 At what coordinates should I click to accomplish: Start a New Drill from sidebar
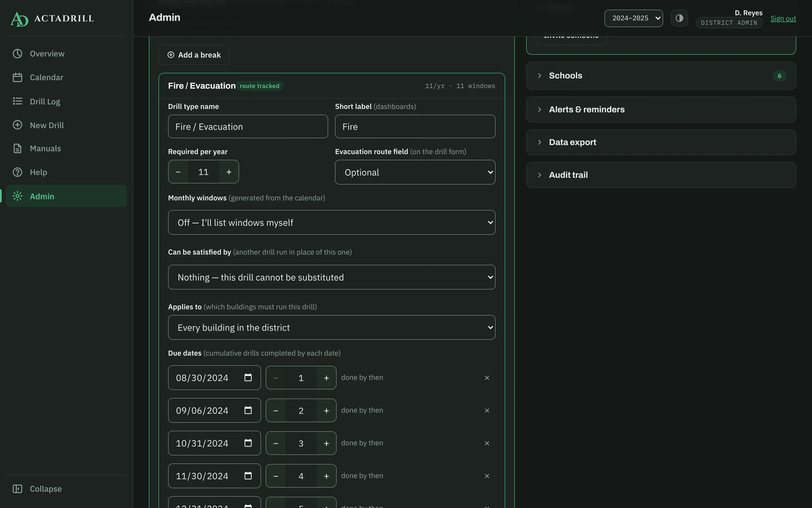click(x=66, y=125)
